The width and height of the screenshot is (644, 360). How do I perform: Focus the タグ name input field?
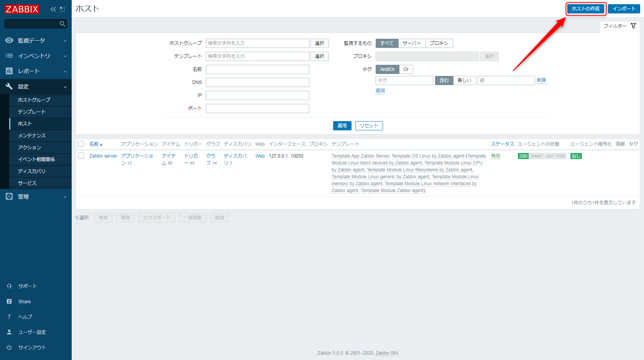404,80
